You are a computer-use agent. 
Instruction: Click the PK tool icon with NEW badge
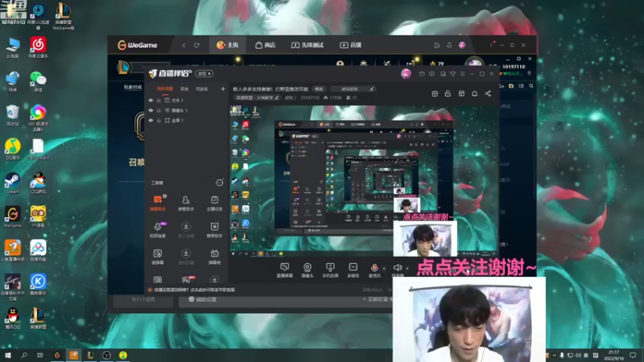pos(187,279)
